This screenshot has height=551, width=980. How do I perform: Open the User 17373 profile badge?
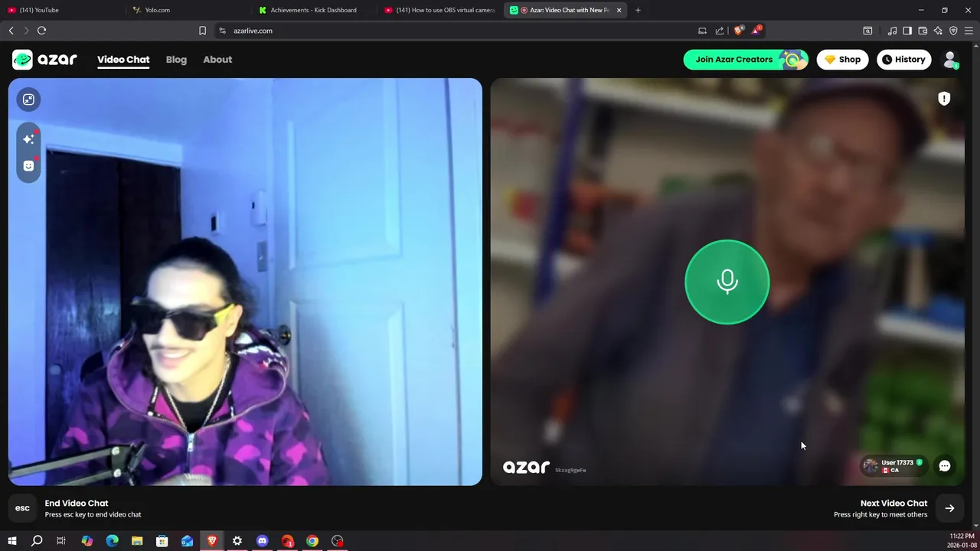coord(893,466)
